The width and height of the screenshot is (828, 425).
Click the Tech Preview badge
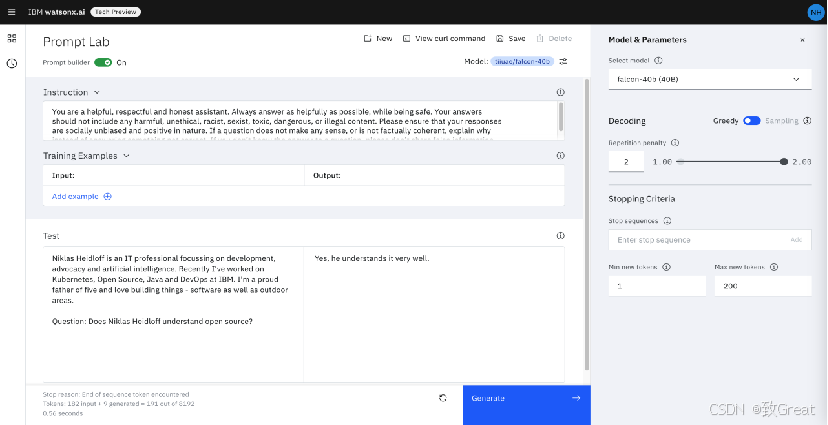tap(115, 12)
